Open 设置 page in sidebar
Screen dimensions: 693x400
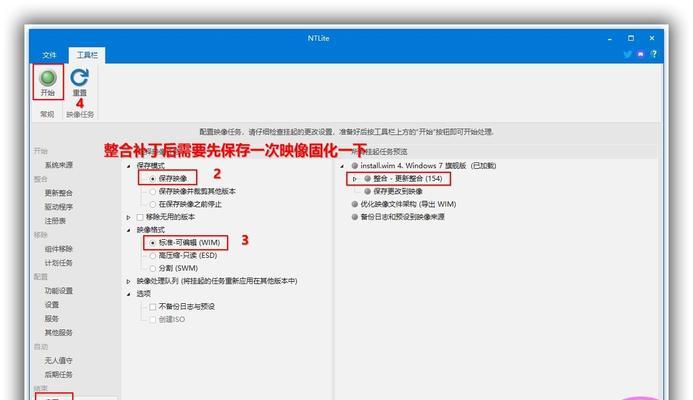tap(52, 305)
